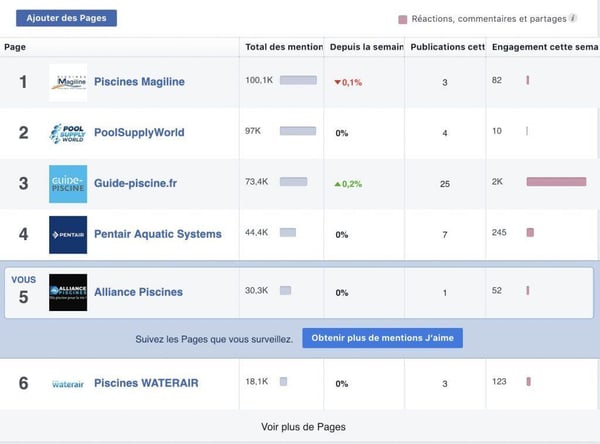Viewport: 600px width, 444px height.
Task: Click the Pentair logo image
Action: (x=68, y=235)
